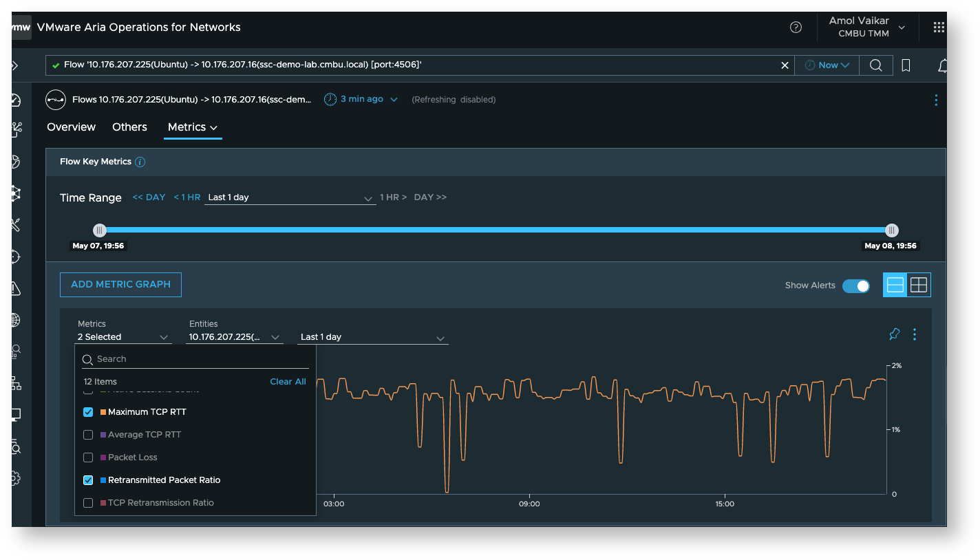Viewport: 980px width, 560px height.
Task: Open the help question mark icon
Action: (x=796, y=28)
